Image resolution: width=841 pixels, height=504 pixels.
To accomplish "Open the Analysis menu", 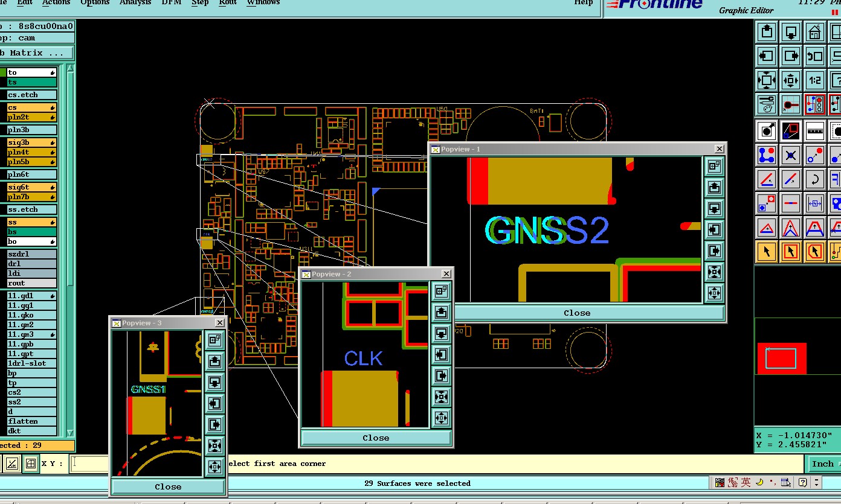I will tap(135, 2).
